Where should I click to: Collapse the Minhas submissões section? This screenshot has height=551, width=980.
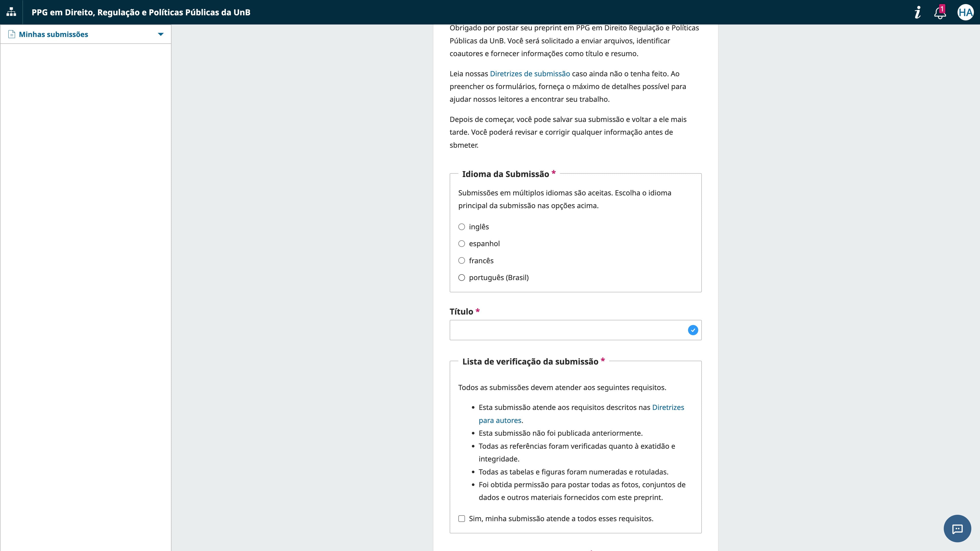tap(161, 34)
